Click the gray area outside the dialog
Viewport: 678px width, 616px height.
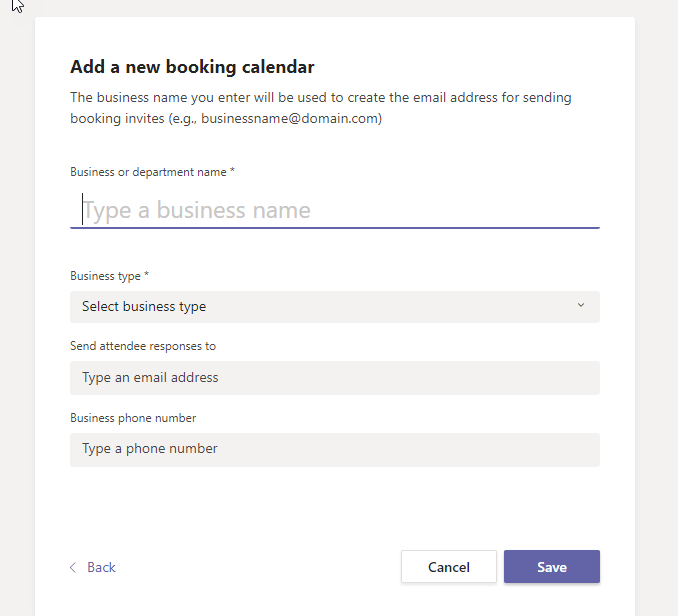655,300
